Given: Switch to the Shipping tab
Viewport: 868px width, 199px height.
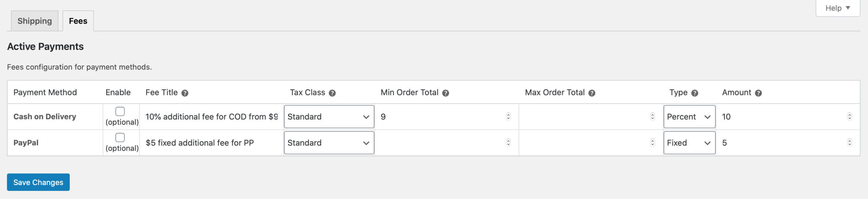Looking at the screenshot, I should tap(35, 21).
